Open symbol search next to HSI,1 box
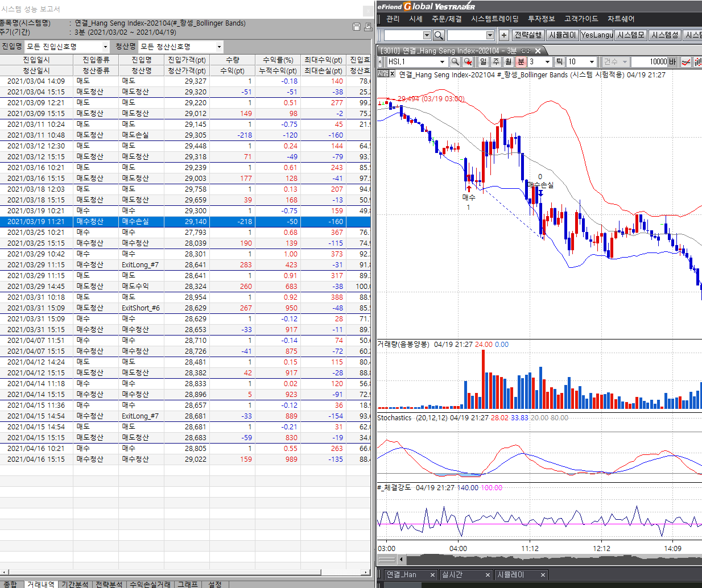Viewport: 702px width, 588px height. [455, 61]
